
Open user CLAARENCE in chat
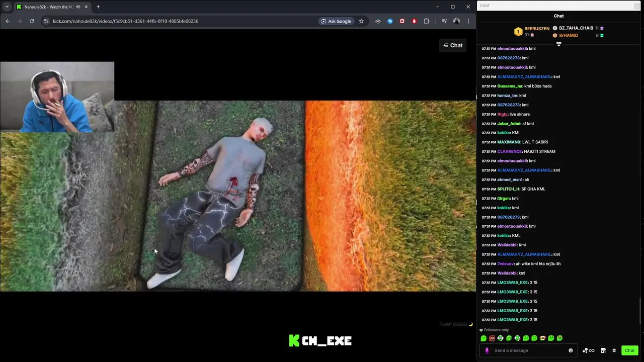[x=509, y=151]
